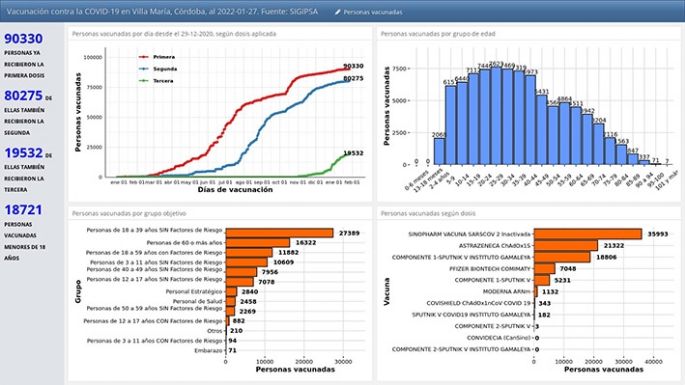This screenshot has height=385, width=685.
Task: Click the orange bar labeled 27389
Action: (x=280, y=233)
